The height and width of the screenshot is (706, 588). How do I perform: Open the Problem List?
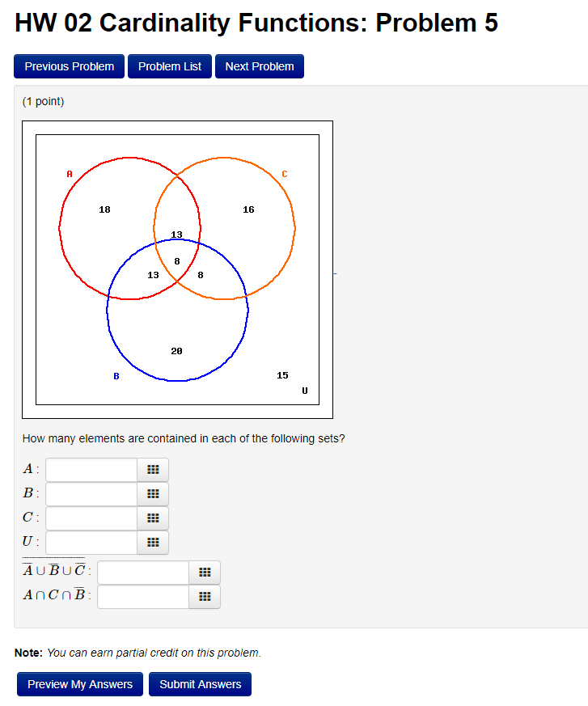[x=169, y=66]
